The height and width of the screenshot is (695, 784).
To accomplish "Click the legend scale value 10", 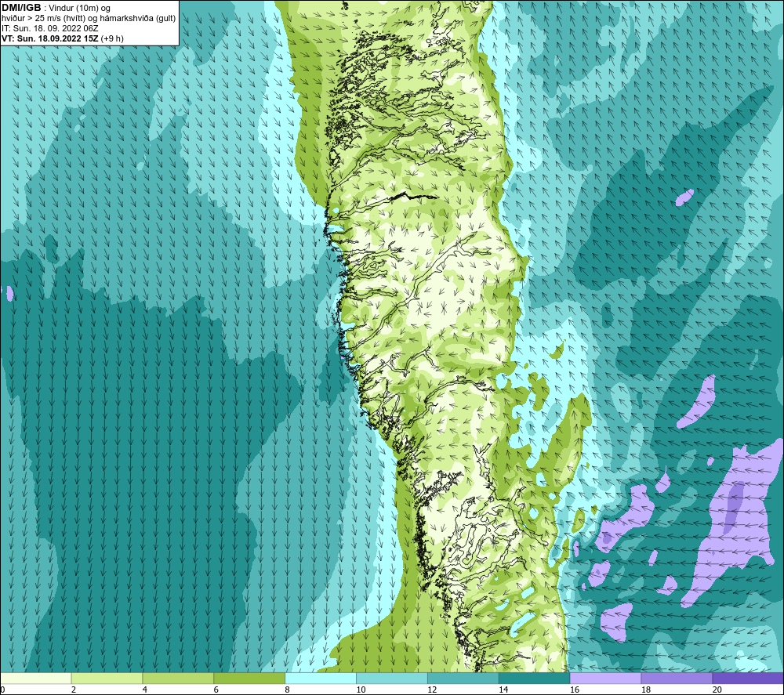I will (x=361, y=690).
